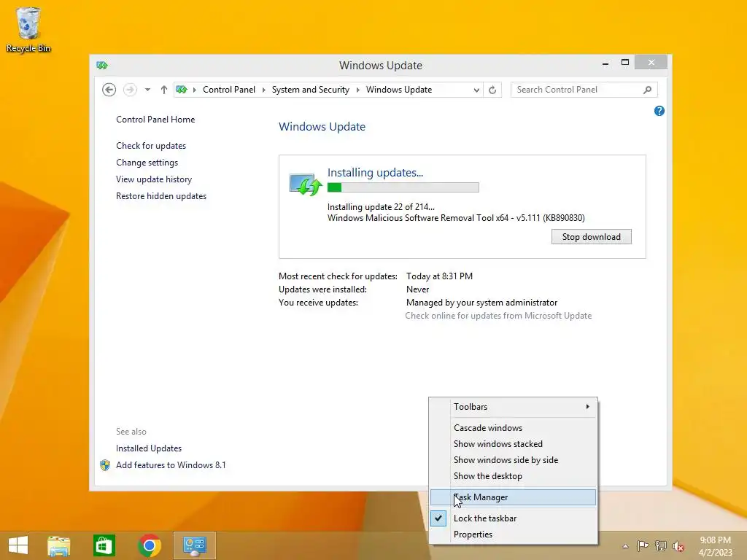Click the Forward navigation arrow

coord(130,90)
